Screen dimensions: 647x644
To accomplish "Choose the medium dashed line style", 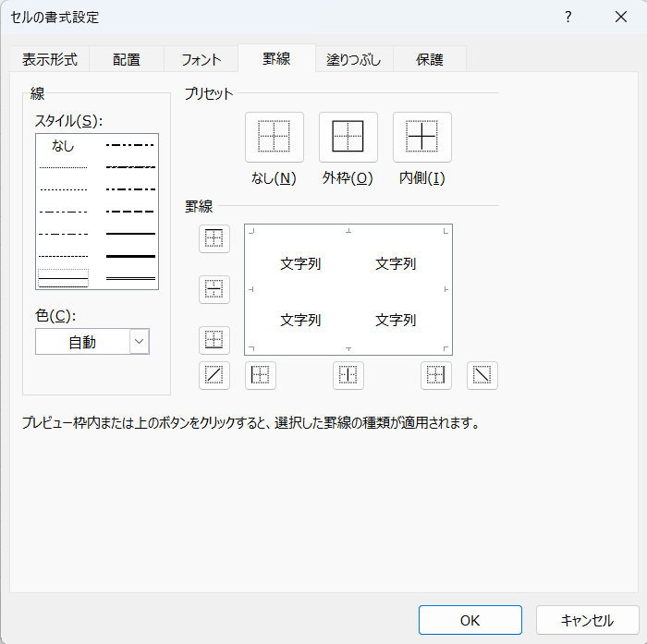I will click(130, 212).
